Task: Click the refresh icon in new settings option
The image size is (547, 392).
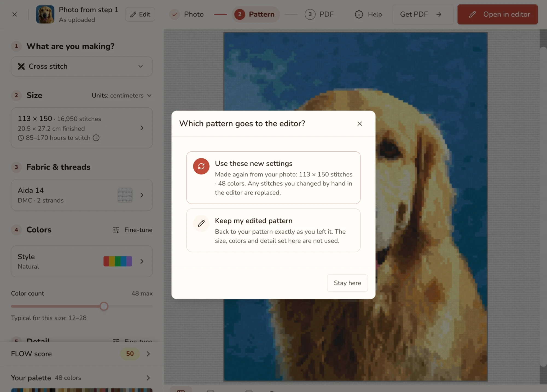Action: click(201, 166)
